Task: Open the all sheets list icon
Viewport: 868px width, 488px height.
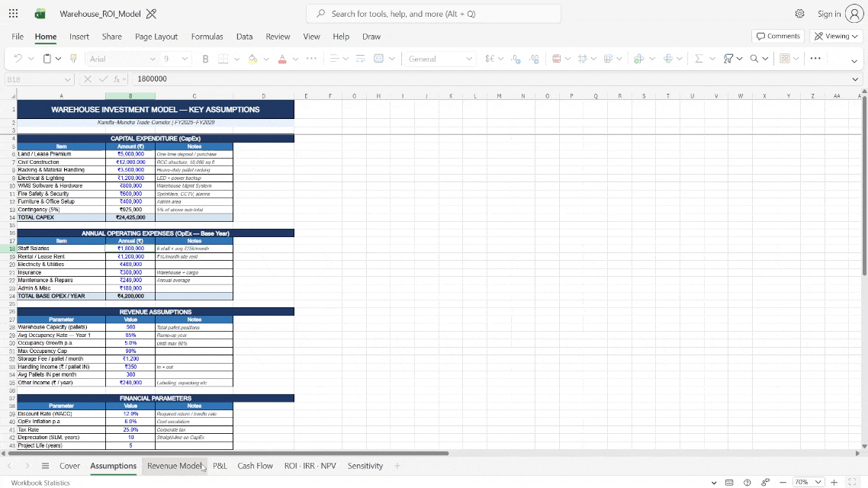Action: (46, 466)
